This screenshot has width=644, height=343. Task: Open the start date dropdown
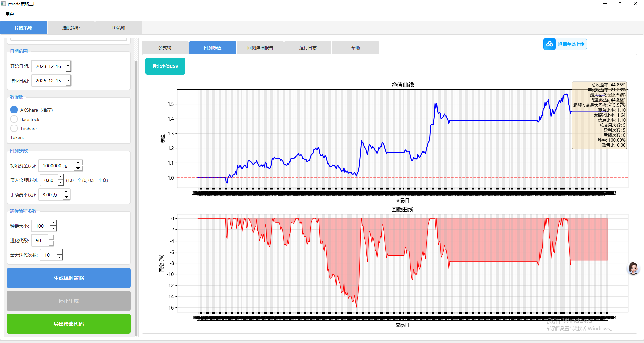tap(68, 66)
